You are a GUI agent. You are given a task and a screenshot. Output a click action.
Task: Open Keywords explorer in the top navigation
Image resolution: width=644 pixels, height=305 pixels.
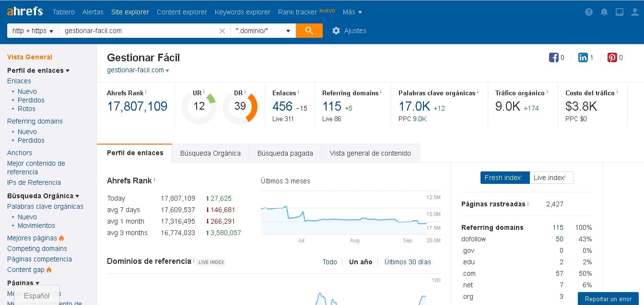tap(243, 12)
